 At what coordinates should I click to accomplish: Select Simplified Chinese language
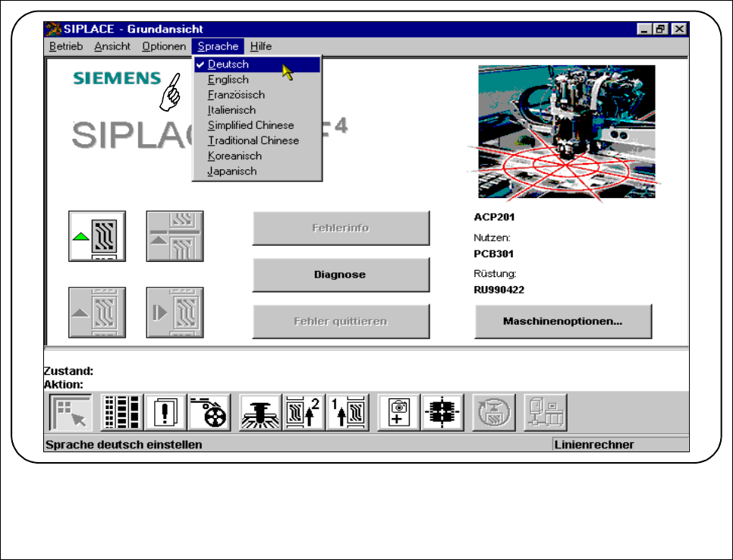[257, 125]
